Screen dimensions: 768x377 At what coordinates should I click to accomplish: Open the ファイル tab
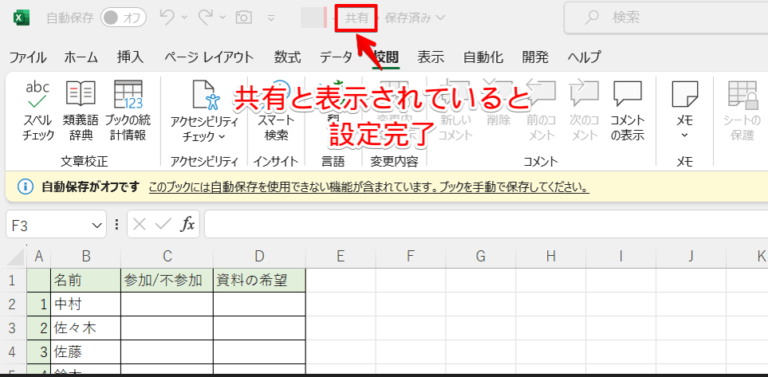point(28,57)
